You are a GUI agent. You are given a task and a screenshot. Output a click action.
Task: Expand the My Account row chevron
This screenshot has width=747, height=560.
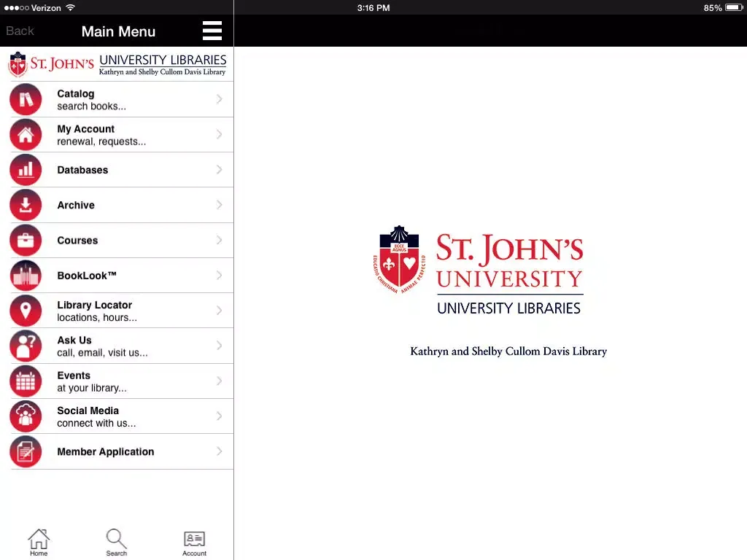pyautogui.click(x=219, y=134)
